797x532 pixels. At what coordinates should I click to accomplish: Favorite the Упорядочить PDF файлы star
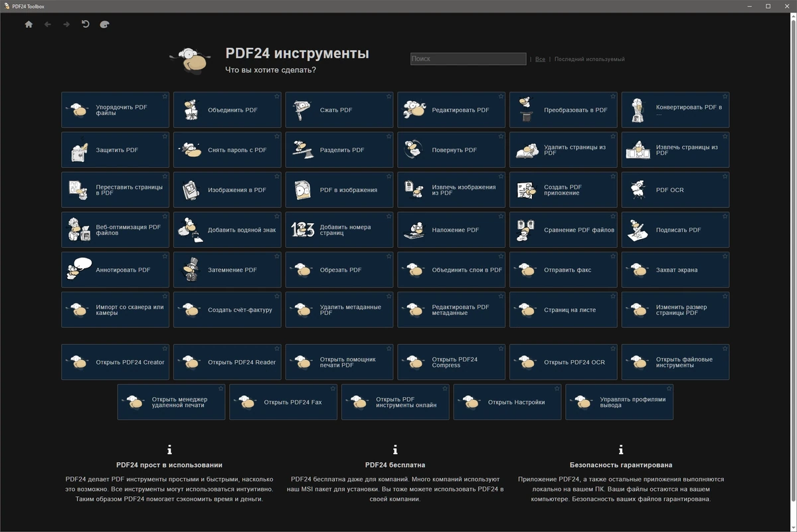[165, 96]
